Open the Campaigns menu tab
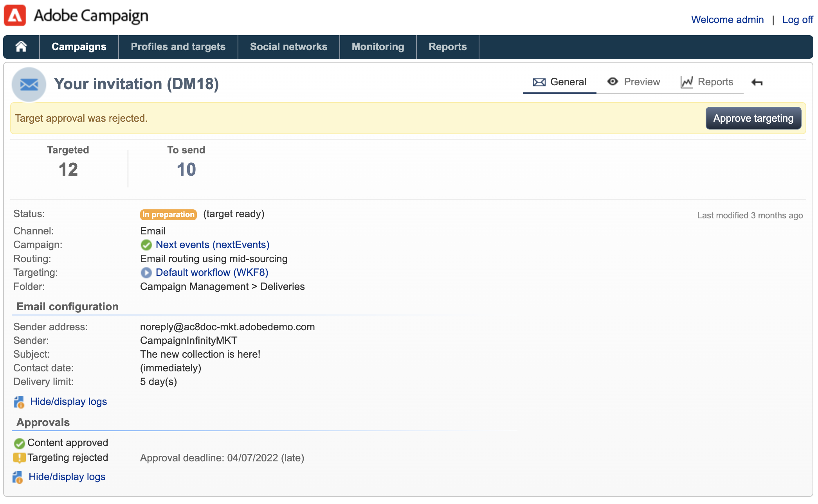 point(79,47)
